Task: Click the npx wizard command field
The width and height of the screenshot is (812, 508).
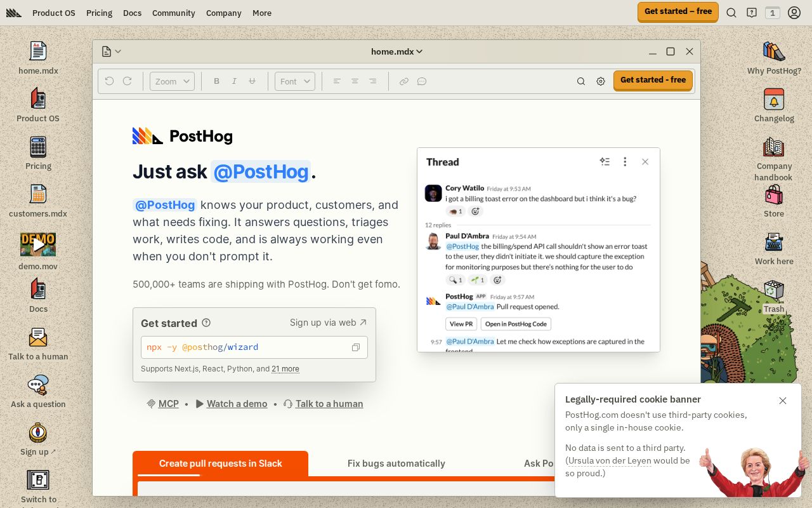Action: tap(254, 347)
